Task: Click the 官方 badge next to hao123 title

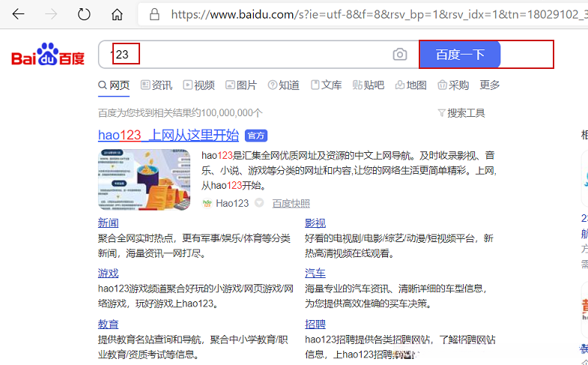Action: tap(256, 136)
